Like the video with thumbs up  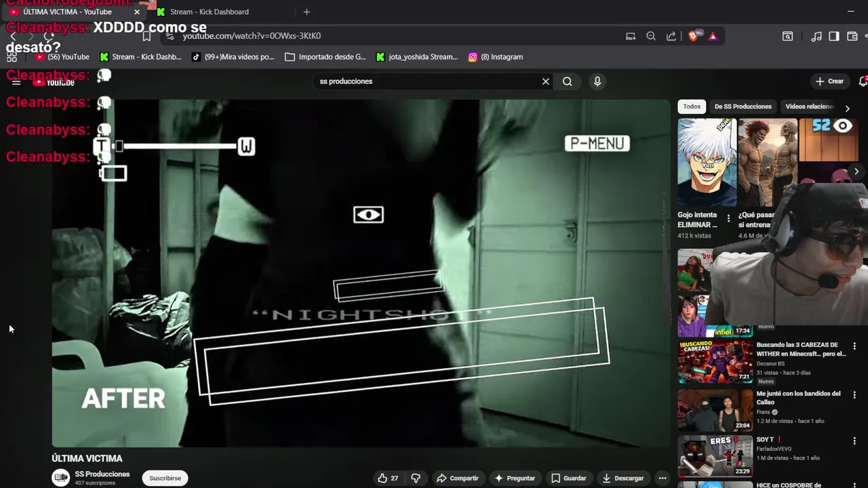click(x=388, y=478)
